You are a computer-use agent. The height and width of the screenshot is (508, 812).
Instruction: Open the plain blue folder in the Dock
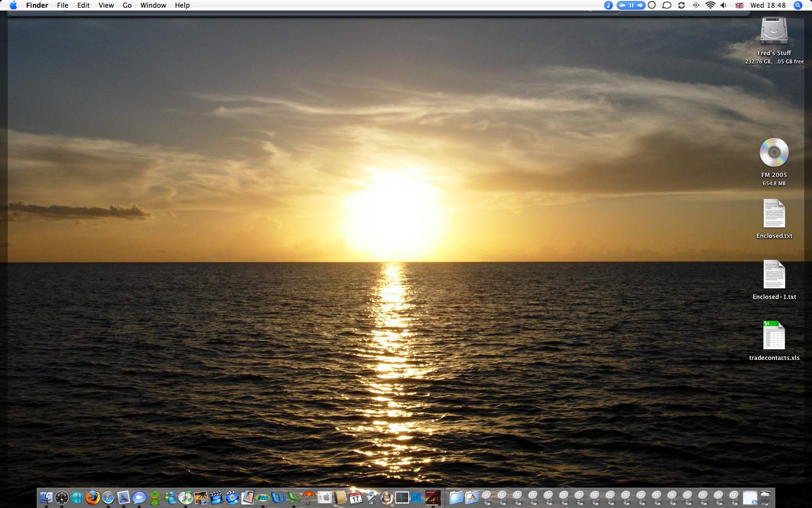click(x=456, y=497)
